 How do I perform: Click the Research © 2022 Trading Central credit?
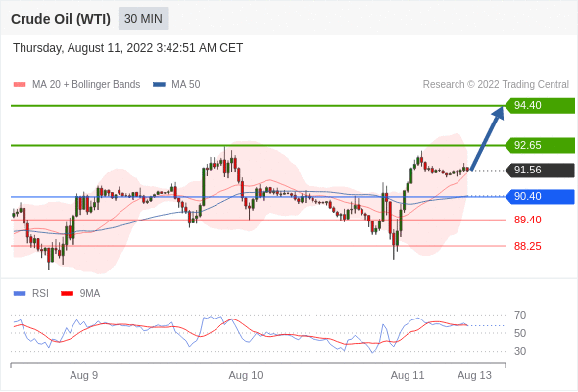click(496, 85)
